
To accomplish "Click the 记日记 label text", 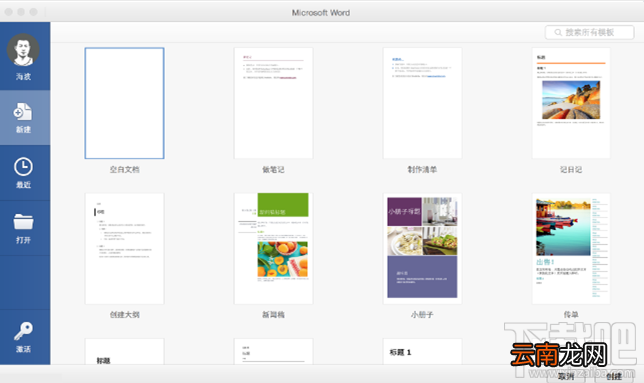I will click(571, 169).
